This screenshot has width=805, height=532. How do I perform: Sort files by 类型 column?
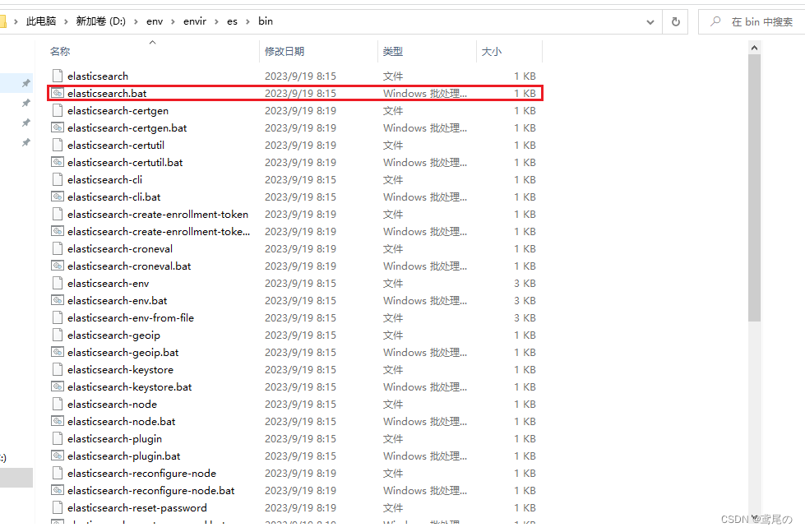pyautogui.click(x=393, y=51)
